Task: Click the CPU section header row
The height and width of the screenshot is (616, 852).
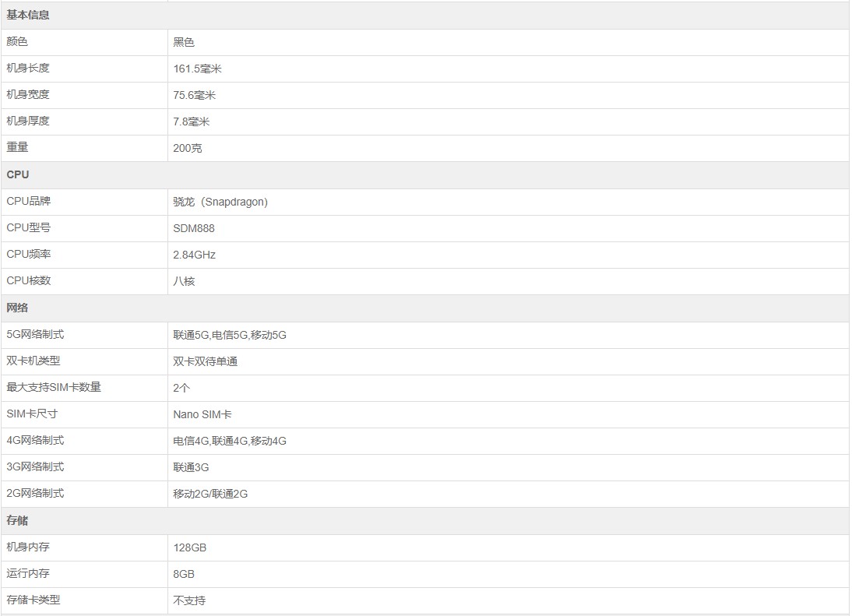Action: 18,175
